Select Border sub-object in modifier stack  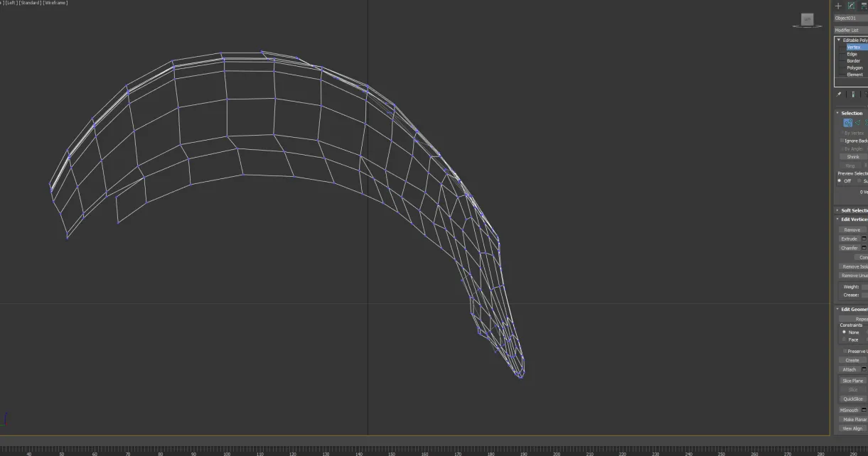tap(853, 61)
